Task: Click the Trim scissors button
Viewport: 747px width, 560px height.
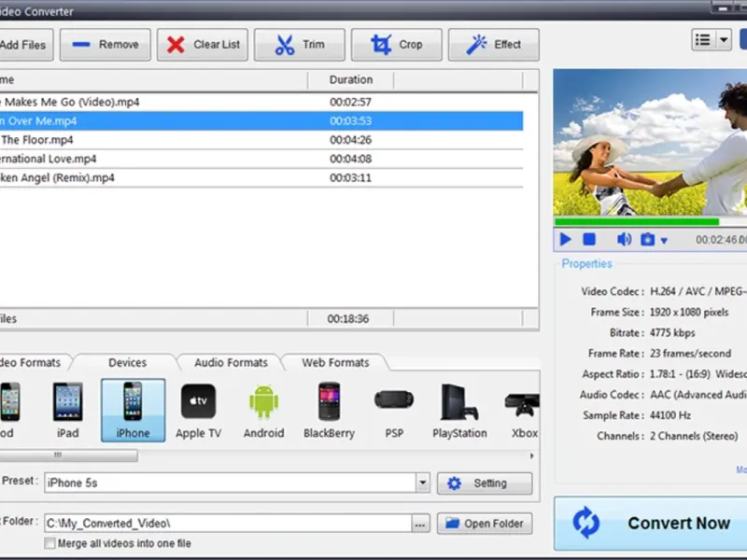Action: (299, 45)
